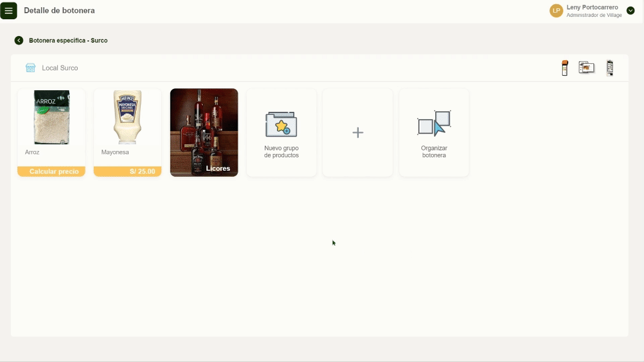Click the Botonera especifica - Surco title
The width and height of the screenshot is (644, 362).
68,40
